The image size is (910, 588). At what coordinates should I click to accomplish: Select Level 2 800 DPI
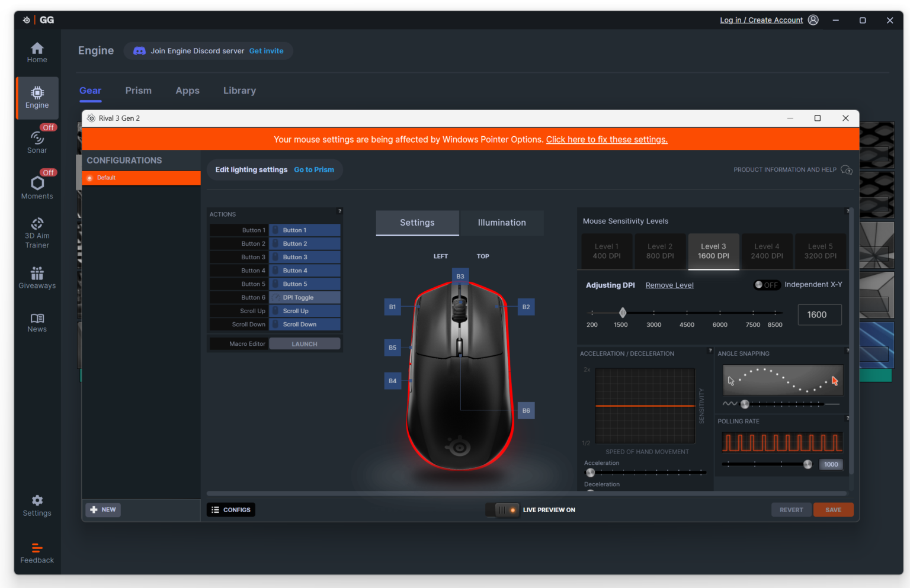(660, 251)
